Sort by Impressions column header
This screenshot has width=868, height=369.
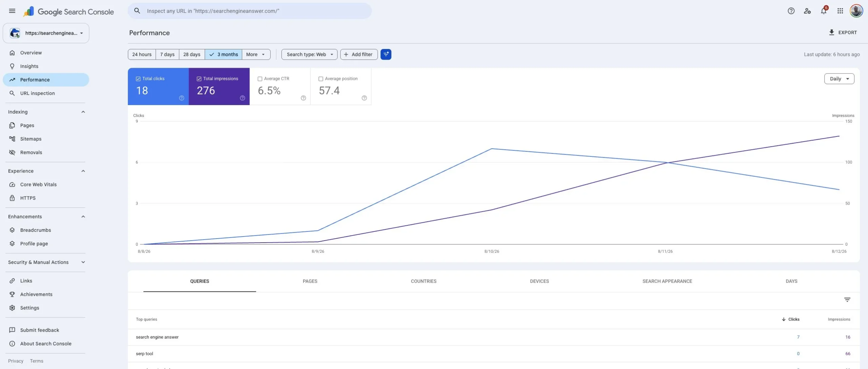[x=839, y=319]
